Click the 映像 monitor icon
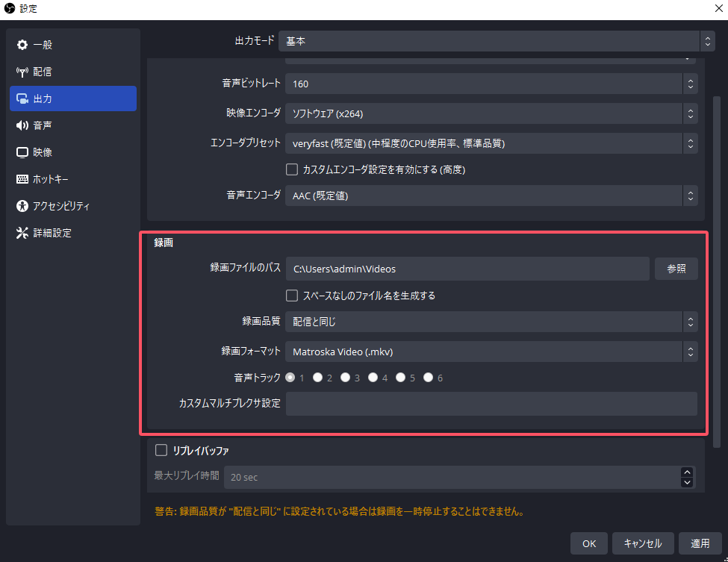The height and width of the screenshot is (562, 728). 22,152
